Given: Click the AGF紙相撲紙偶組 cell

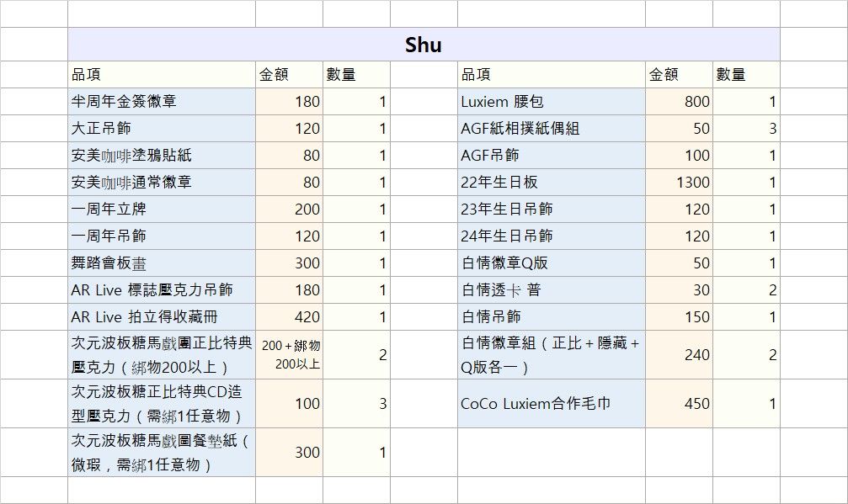Looking at the screenshot, I should (552, 129).
